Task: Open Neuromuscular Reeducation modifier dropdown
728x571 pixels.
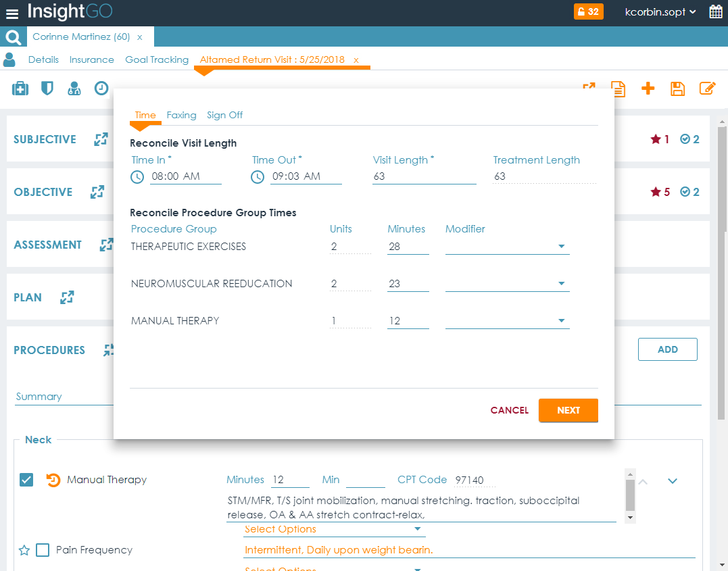Action: pyautogui.click(x=507, y=284)
